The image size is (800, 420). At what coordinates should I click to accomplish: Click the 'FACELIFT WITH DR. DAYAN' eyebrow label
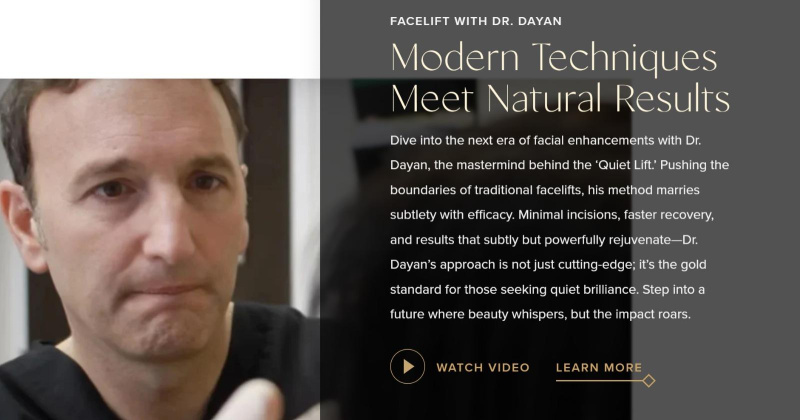tap(476, 21)
